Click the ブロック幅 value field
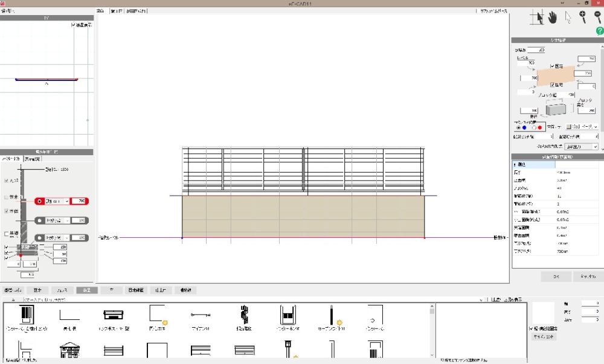The image size is (604, 364). [x=567, y=95]
